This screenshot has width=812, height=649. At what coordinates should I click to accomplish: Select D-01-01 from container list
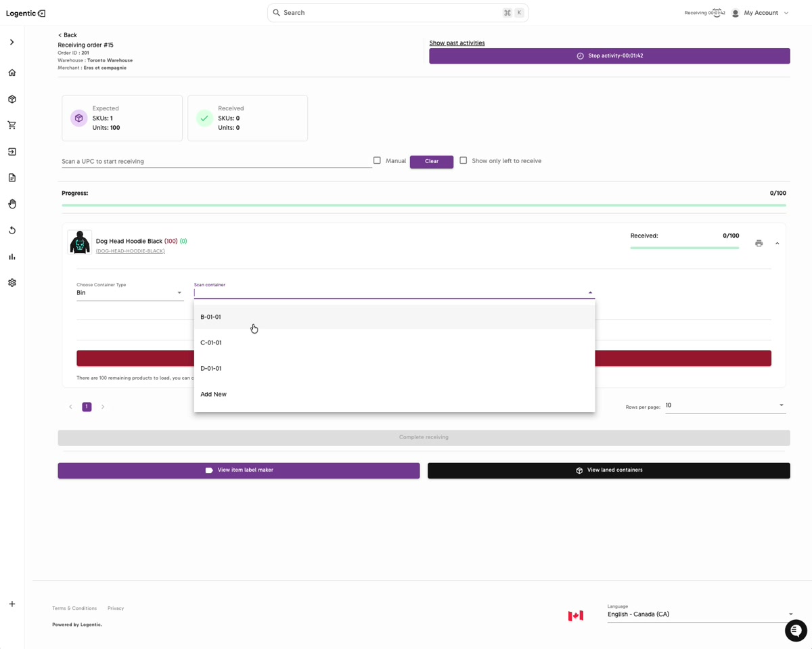[x=394, y=368]
